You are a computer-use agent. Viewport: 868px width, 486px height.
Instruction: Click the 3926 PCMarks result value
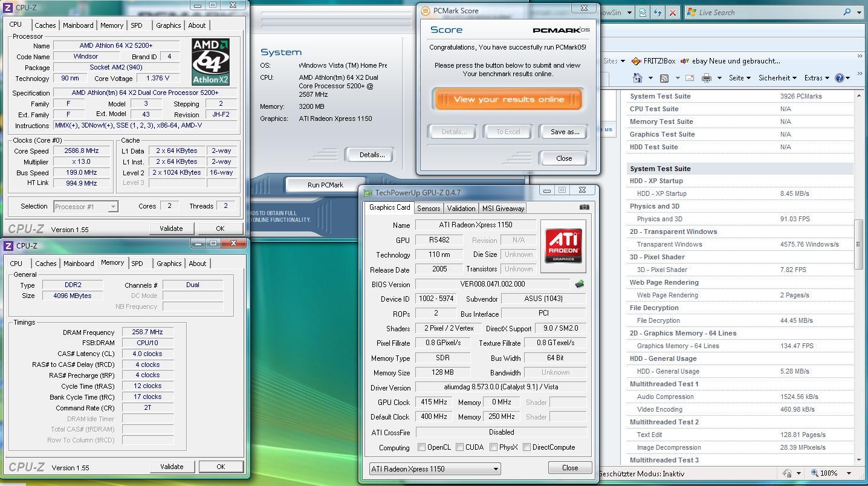[801, 96]
